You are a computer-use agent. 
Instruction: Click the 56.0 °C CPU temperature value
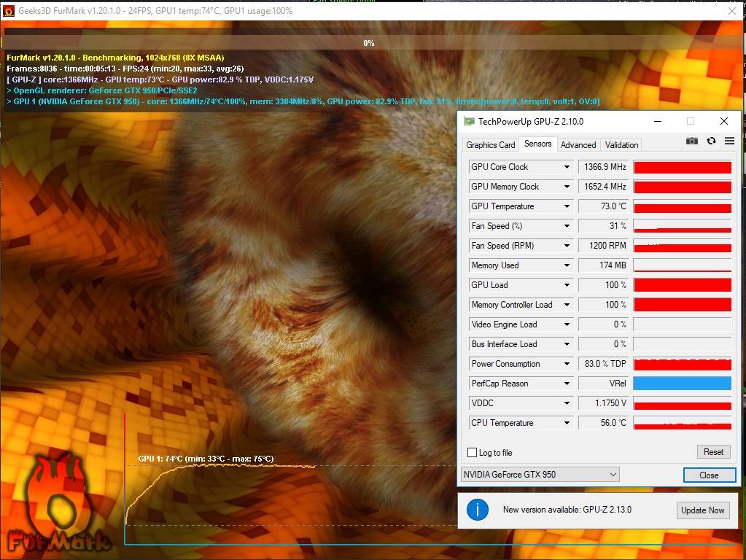(x=603, y=423)
